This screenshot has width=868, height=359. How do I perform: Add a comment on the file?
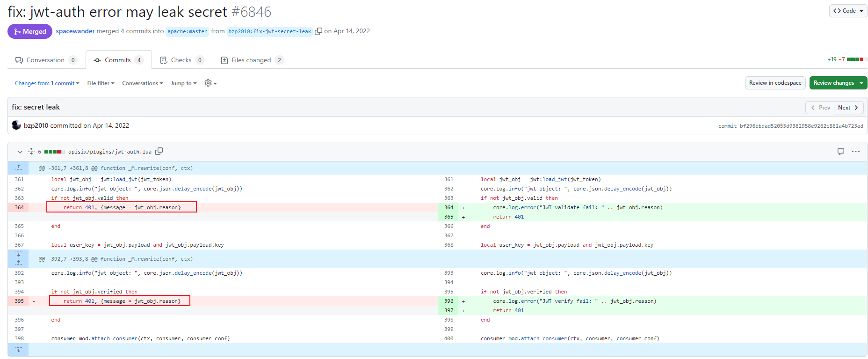coord(841,152)
